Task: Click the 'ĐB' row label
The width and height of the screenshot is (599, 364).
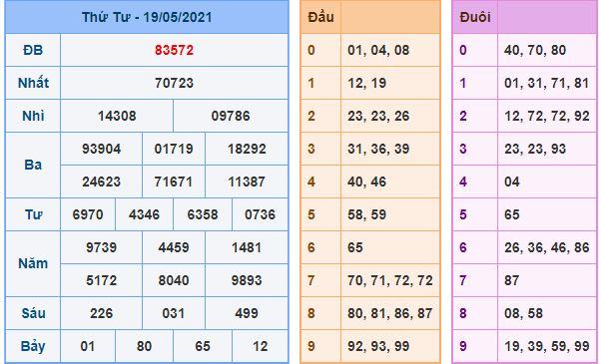Action: (x=33, y=50)
